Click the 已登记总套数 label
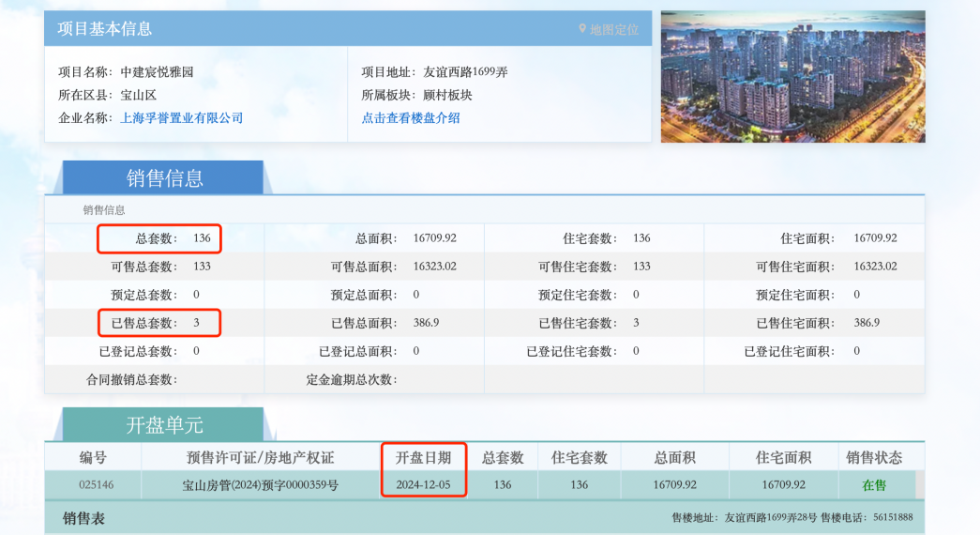 (138, 351)
